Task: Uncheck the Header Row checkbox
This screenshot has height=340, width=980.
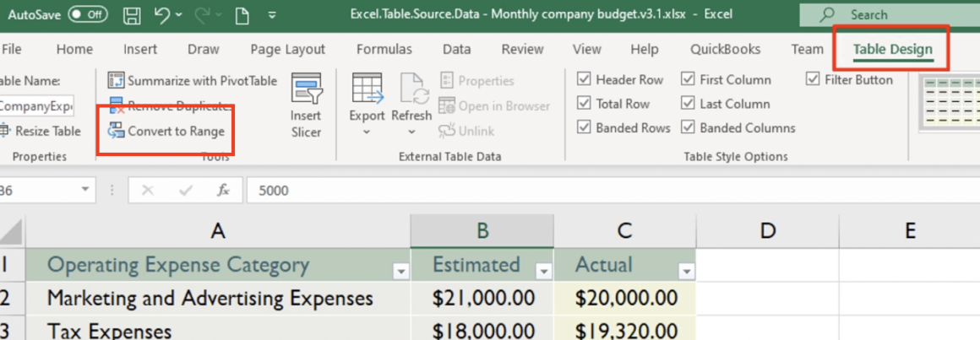Action: click(x=584, y=79)
